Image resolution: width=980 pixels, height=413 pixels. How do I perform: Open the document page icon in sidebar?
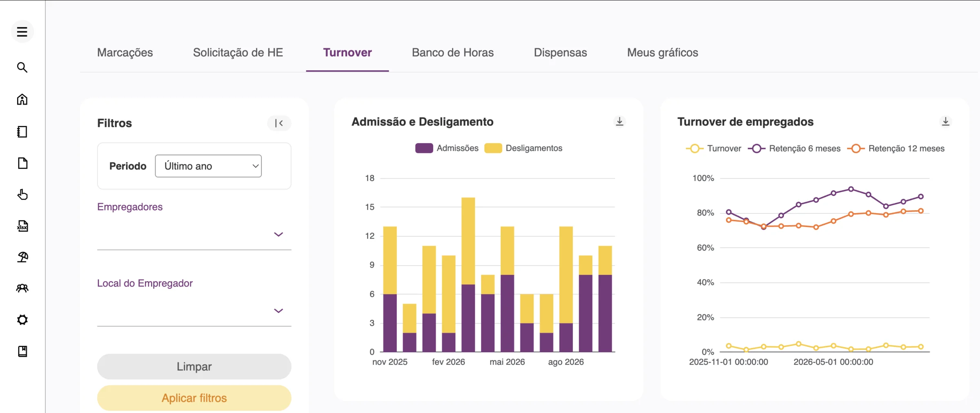tap(22, 163)
